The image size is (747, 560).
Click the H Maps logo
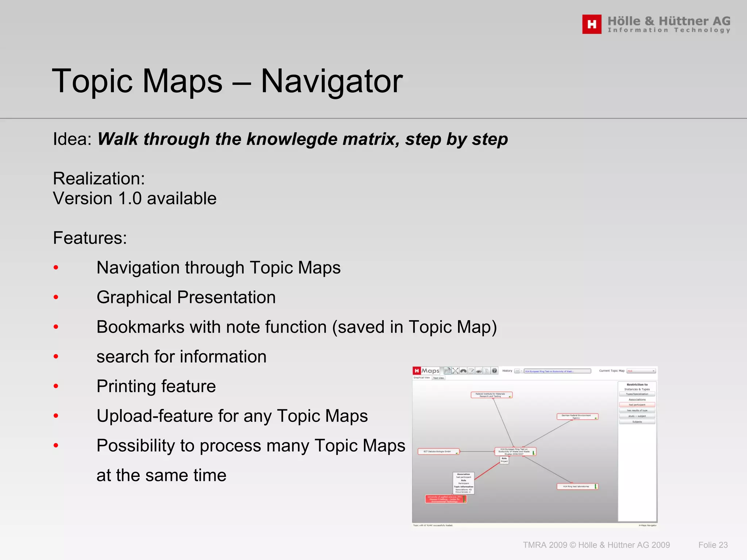426,371
